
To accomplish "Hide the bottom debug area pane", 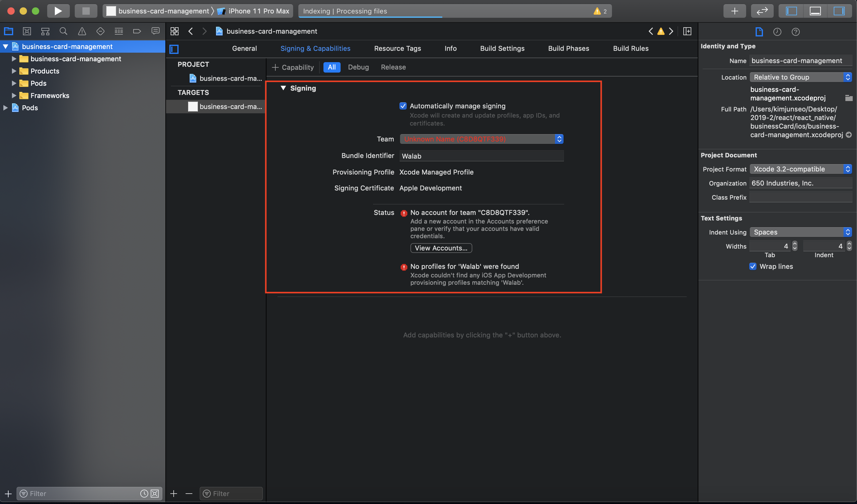I will [x=815, y=10].
